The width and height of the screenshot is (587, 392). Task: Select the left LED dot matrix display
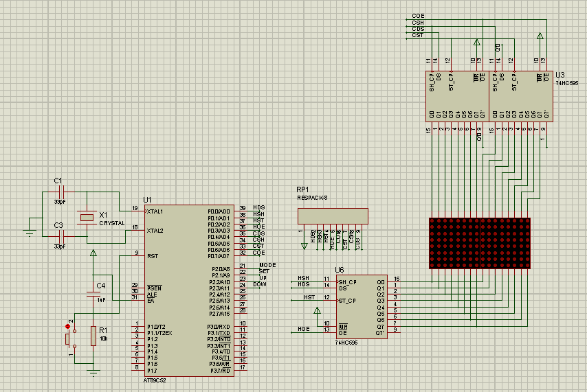454,243
